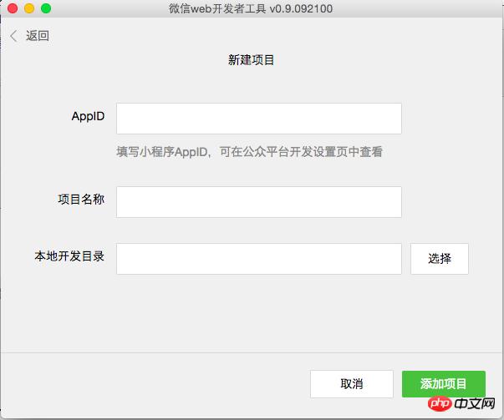Minimize window using yellow button
The image size is (504, 420).
click(x=28, y=8)
